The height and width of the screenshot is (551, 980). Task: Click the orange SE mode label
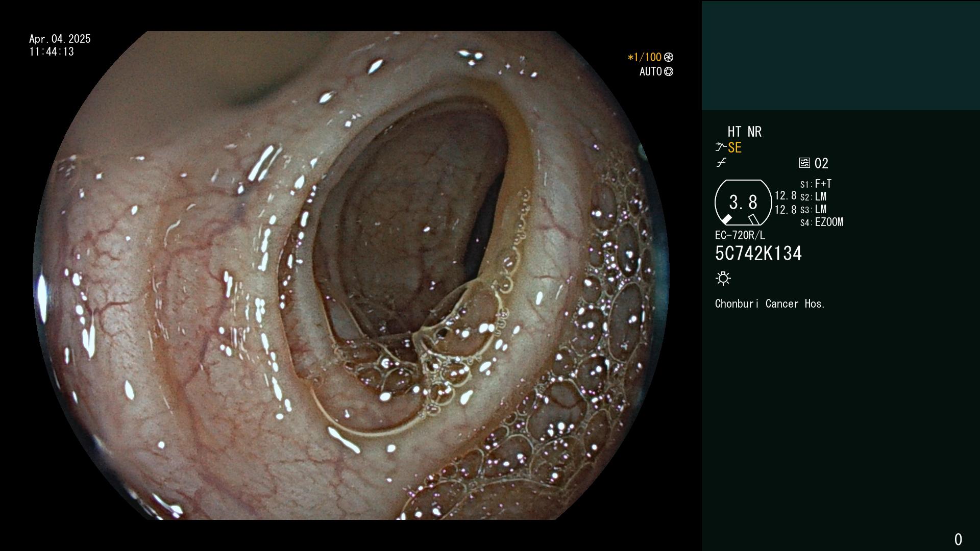coord(734,147)
